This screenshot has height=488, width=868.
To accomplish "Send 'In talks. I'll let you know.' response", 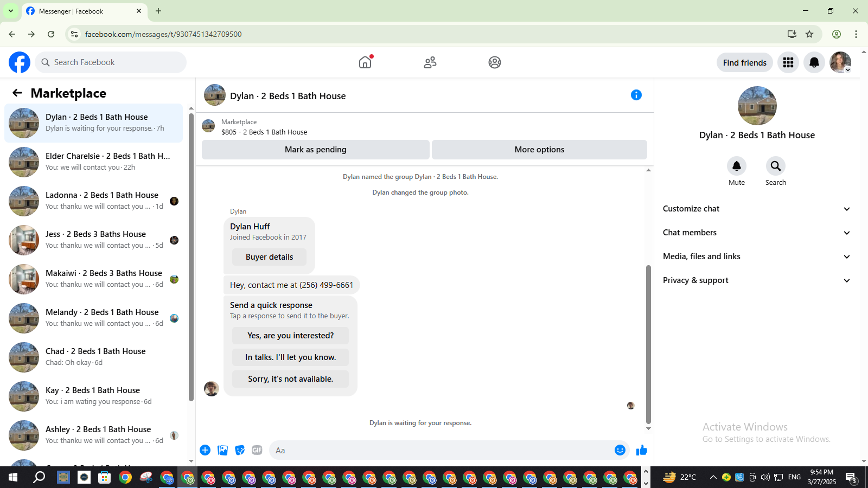I will [x=290, y=357].
